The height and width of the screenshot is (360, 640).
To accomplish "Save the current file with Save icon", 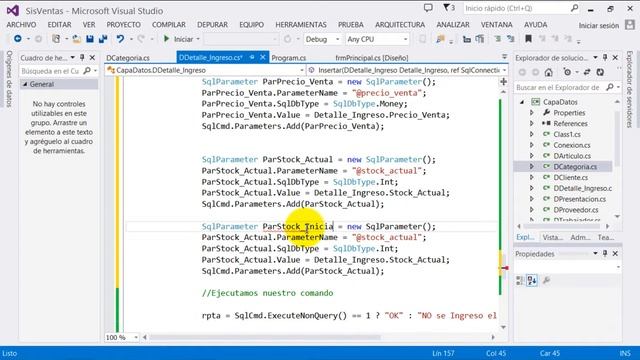I will pos(90,39).
